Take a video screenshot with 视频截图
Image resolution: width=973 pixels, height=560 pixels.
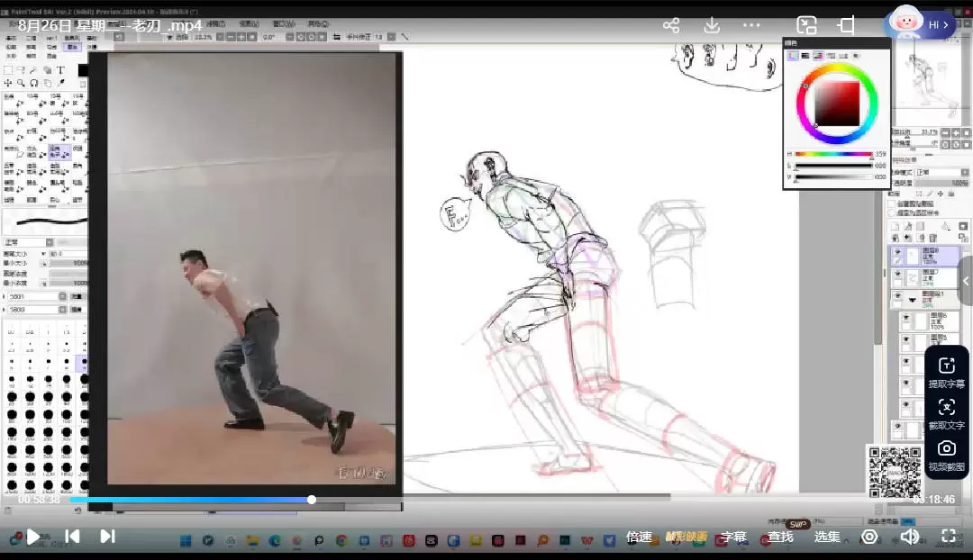pyautogui.click(x=946, y=455)
